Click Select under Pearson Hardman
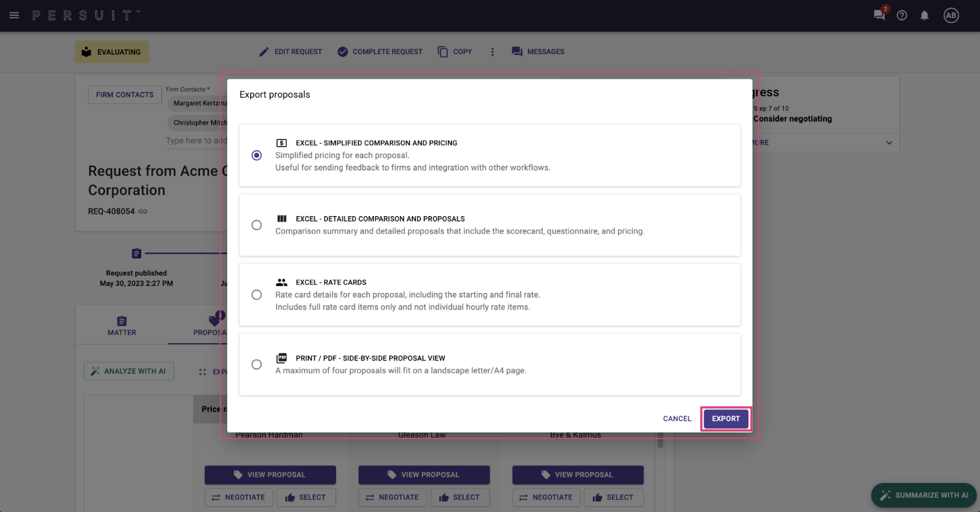 click(x=306, y=497)
